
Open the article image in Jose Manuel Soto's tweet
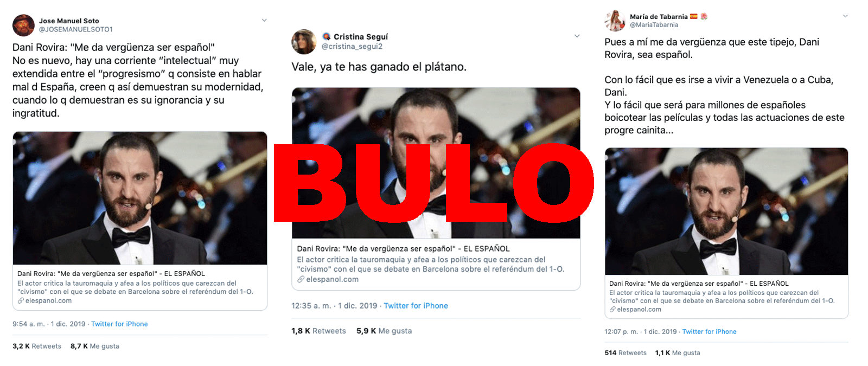(140, 198)
